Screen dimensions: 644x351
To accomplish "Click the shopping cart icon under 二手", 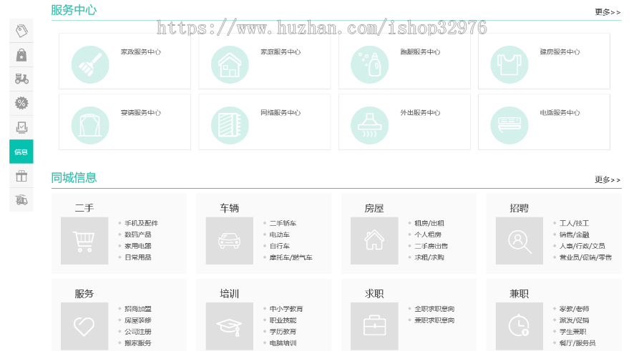I will coord(84,241).
